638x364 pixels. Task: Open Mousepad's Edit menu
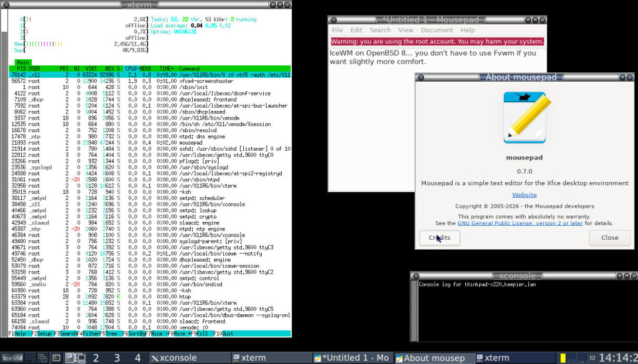pos(356,30)
